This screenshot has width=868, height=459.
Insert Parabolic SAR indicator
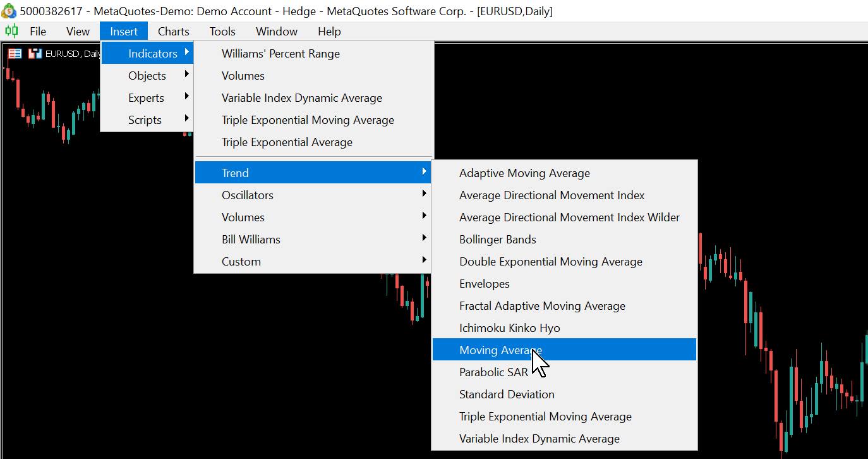click(564, 372)
